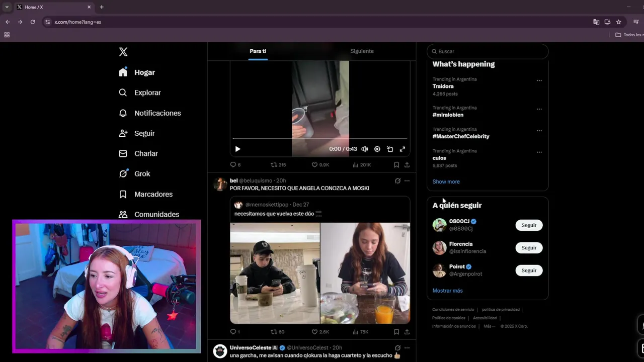Seek on video progress bar
Viewport: 644px width, 362px height.
coord(319,138)
